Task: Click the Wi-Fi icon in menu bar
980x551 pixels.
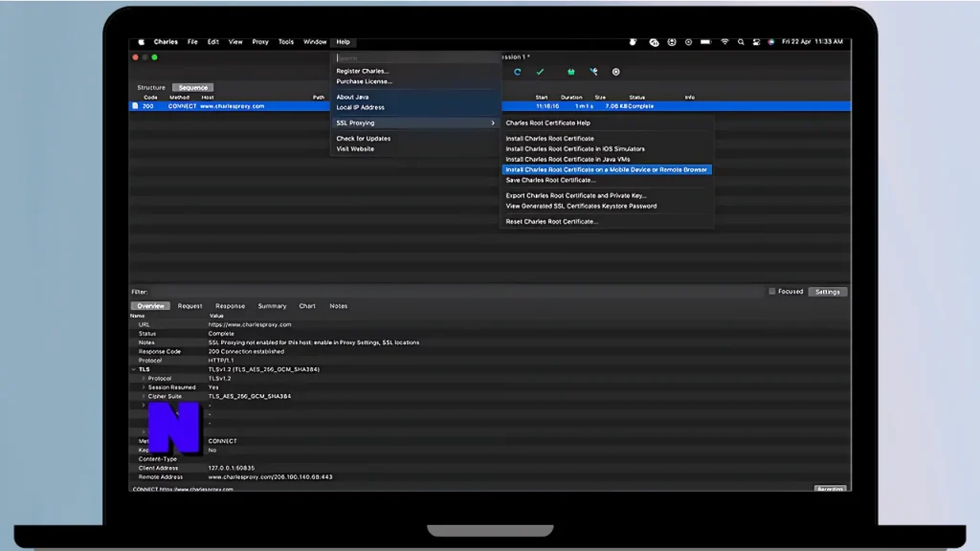Action: tap(724, 42)
